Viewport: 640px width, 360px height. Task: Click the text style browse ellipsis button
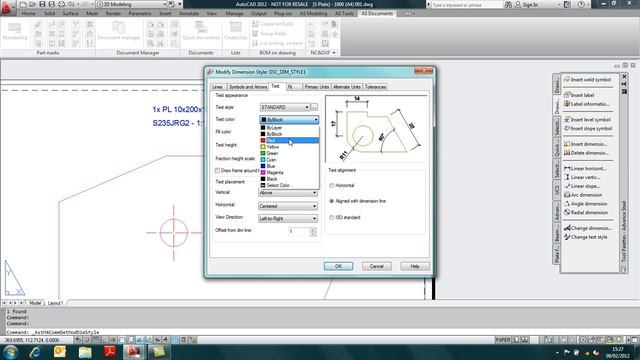pos(314,107)
